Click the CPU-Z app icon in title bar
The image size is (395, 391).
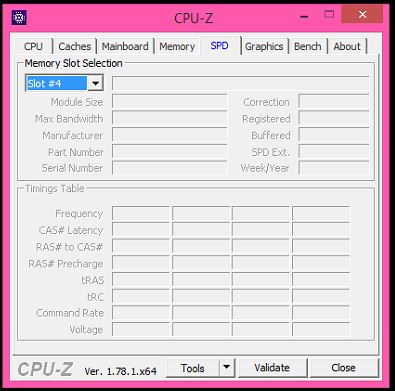pos(19,17)
